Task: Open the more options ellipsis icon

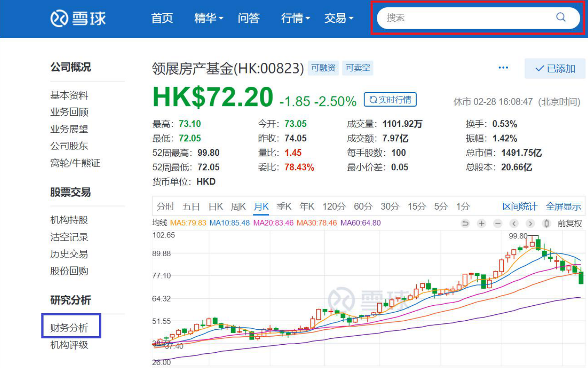Action: click(503, 67)
